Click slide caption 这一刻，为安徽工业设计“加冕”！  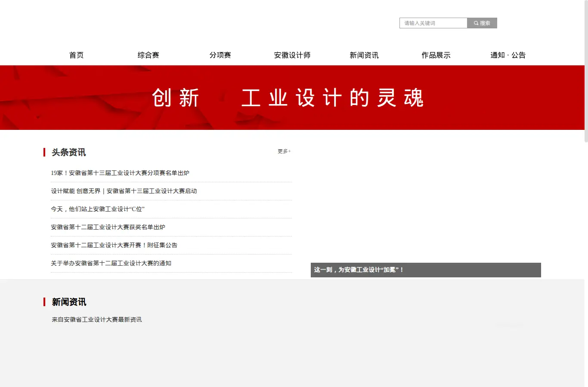pyautogui.click(x=359, y=270)
